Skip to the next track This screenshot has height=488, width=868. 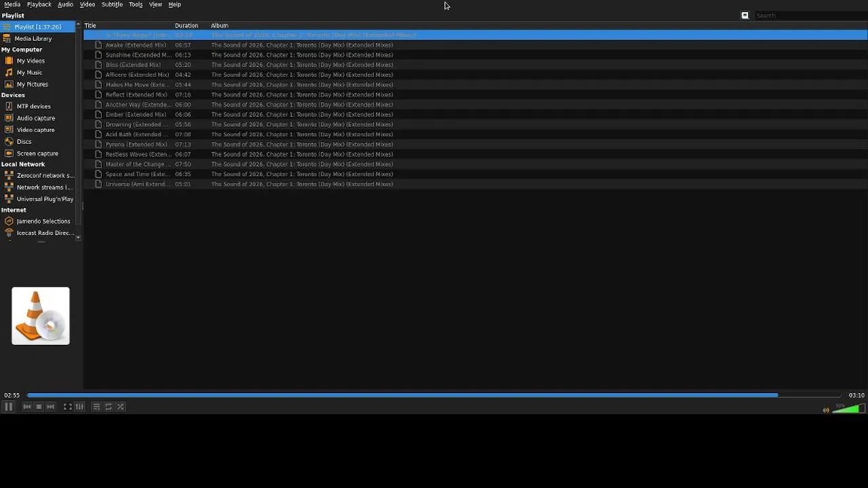50,407
